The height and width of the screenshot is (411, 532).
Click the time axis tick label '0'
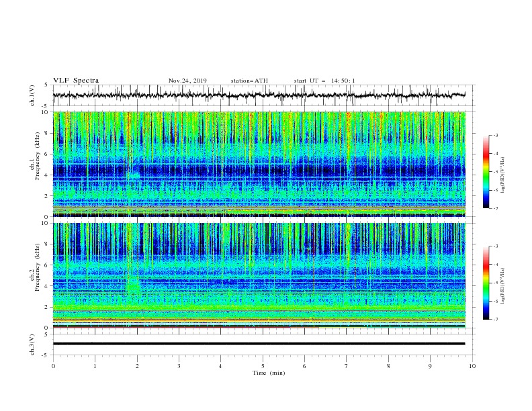tap(53, 366)
